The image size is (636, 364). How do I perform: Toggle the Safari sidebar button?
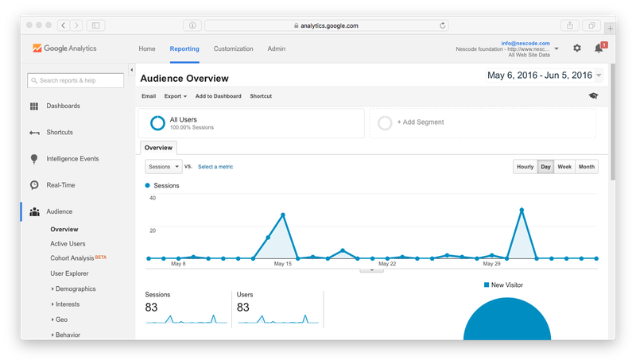[95, 25]
